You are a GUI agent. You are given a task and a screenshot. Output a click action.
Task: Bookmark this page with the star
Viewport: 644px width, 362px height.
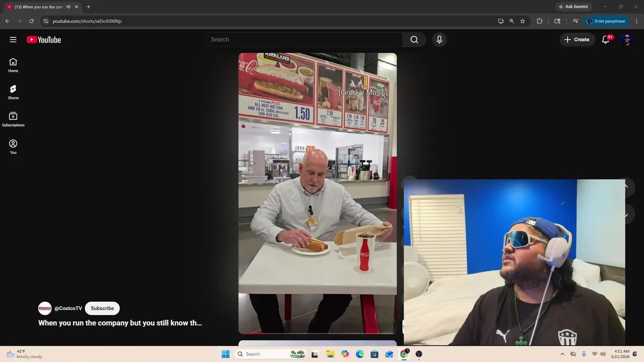point(523,21)
